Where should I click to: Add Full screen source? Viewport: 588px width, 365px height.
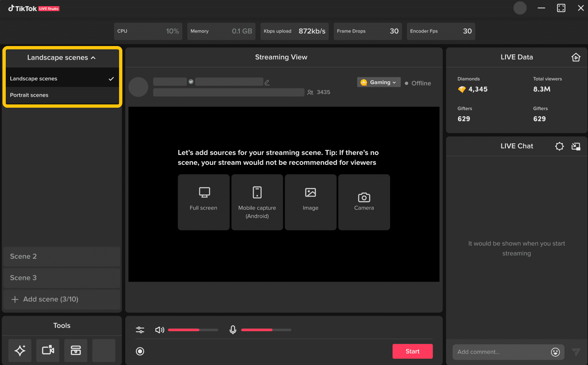[204, 202]
